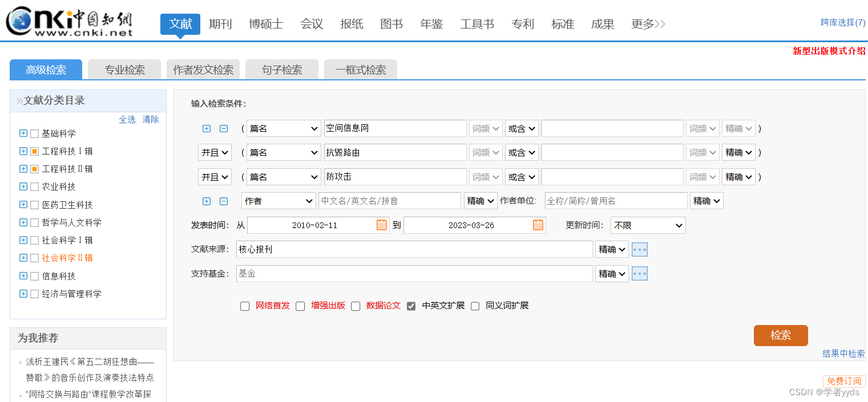Click the plus icon beside the 作者 row
868x402 pixels.
tap(207, 201)
